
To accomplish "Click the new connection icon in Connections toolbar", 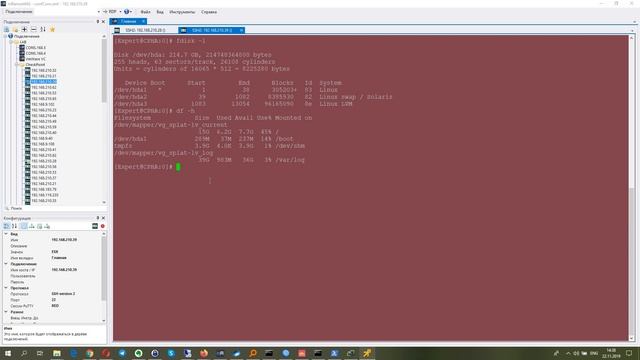I will pyautogui.click(x=7, y=29).
